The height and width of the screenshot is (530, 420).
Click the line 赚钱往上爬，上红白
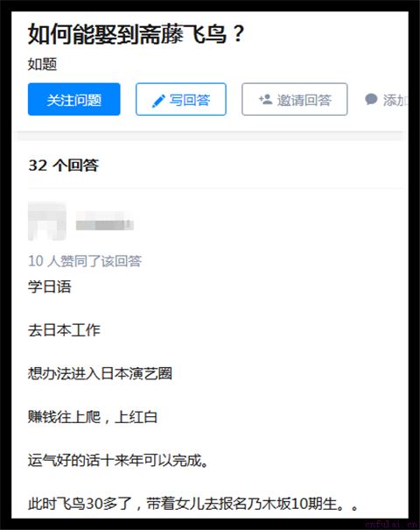click(x=93, y=417)
